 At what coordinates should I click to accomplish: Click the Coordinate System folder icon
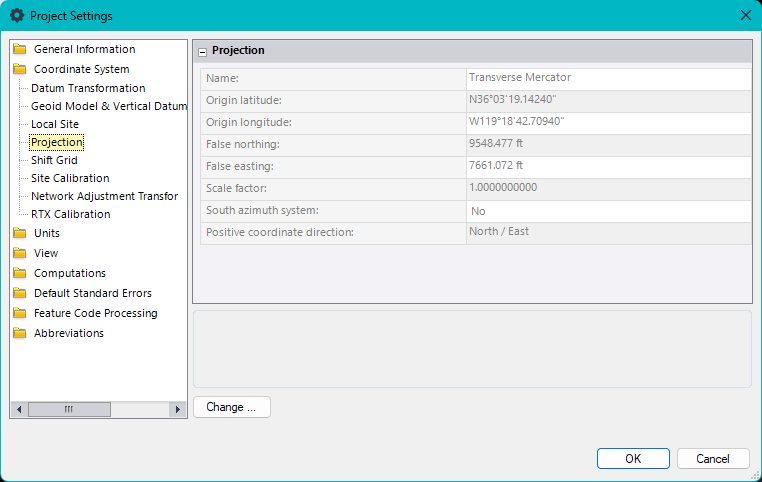(x=20, y=70)
